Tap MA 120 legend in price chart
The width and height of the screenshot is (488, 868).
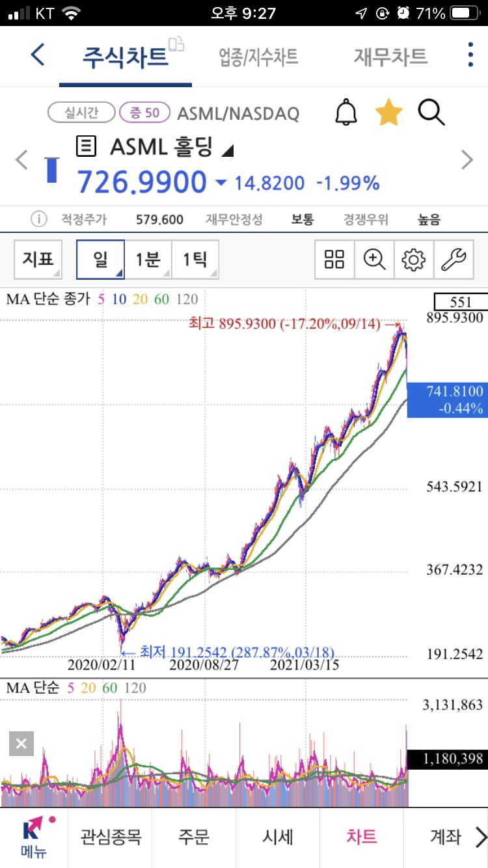tap(187, 299)
